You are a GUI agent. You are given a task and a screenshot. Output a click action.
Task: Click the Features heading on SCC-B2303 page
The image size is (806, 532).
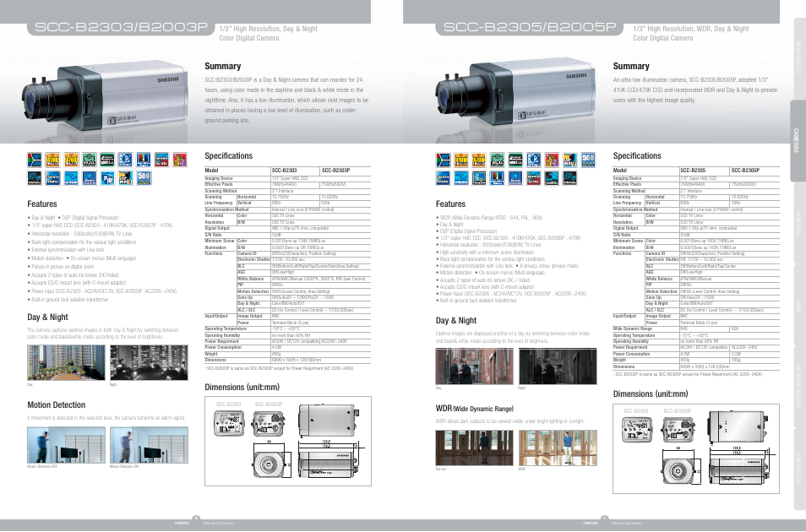coord(42,204)
